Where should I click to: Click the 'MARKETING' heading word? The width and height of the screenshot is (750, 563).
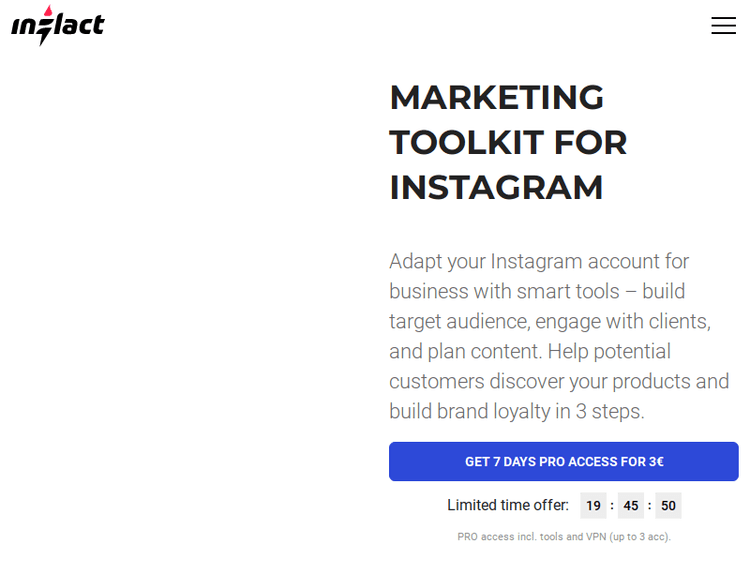[x=496, y=98]
